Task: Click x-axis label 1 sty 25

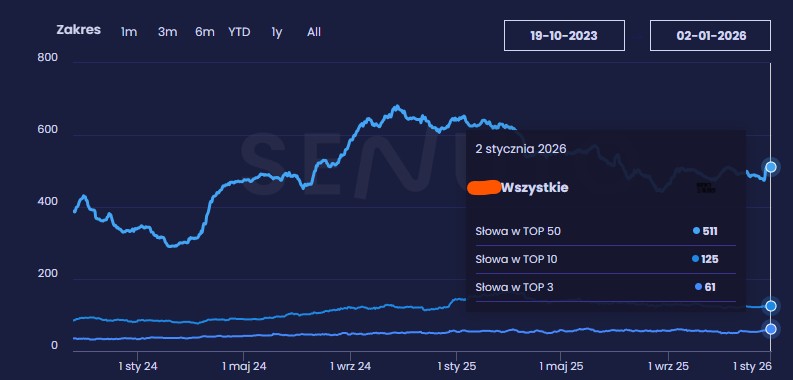Action: tap(456, 366)
